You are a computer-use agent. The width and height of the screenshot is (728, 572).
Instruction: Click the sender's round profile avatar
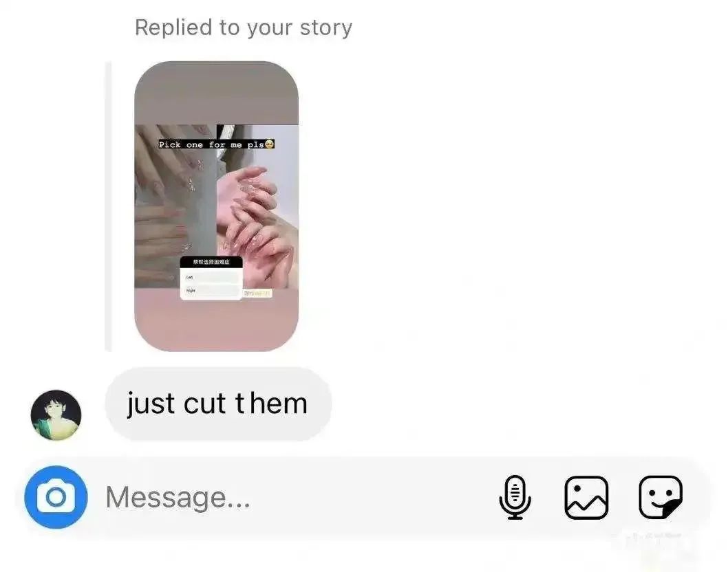(56, 415)
